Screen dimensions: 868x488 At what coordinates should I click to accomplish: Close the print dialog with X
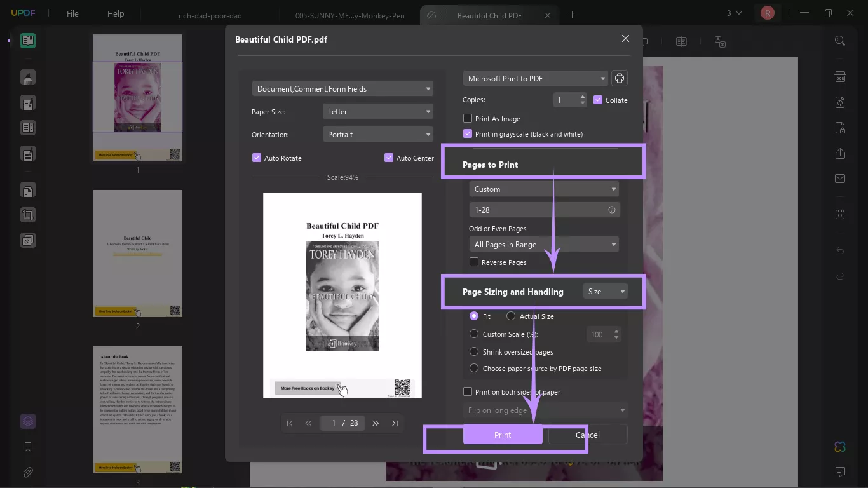click(x=625, y=39)
